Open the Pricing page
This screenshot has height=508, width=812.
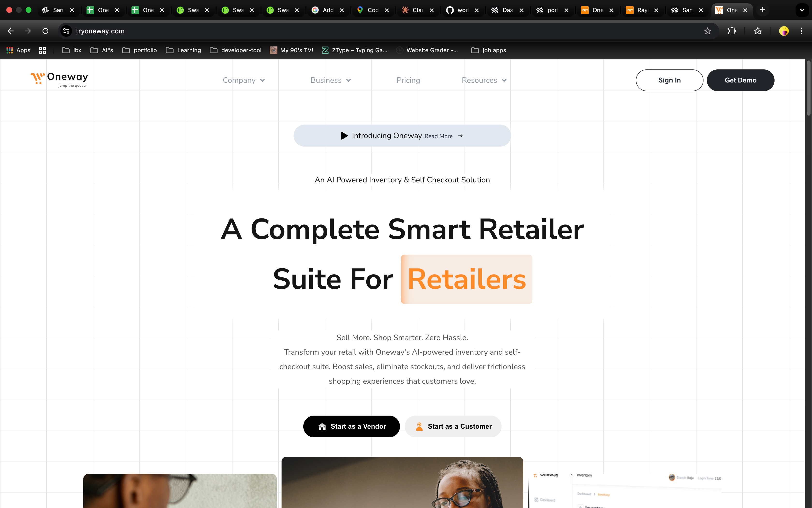[408, 80]
